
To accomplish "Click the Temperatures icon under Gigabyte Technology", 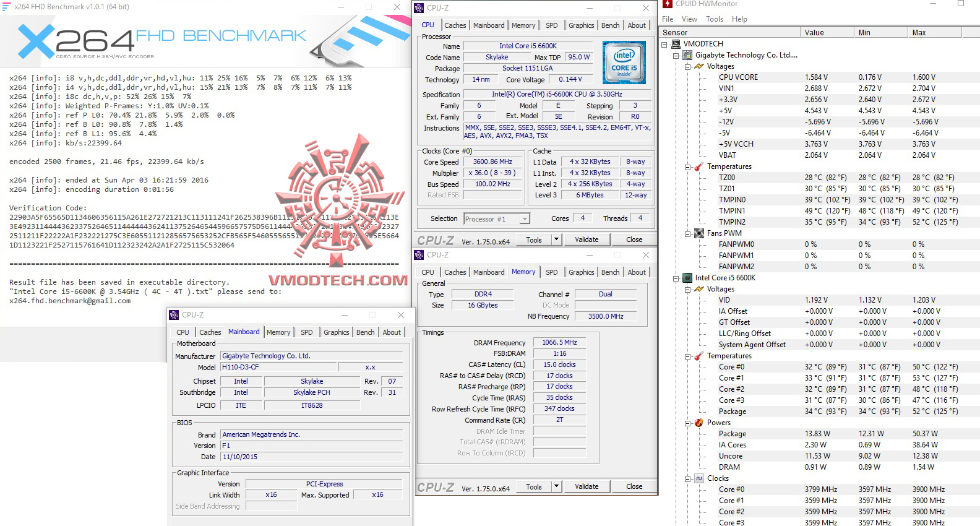I will pos(699,166).
